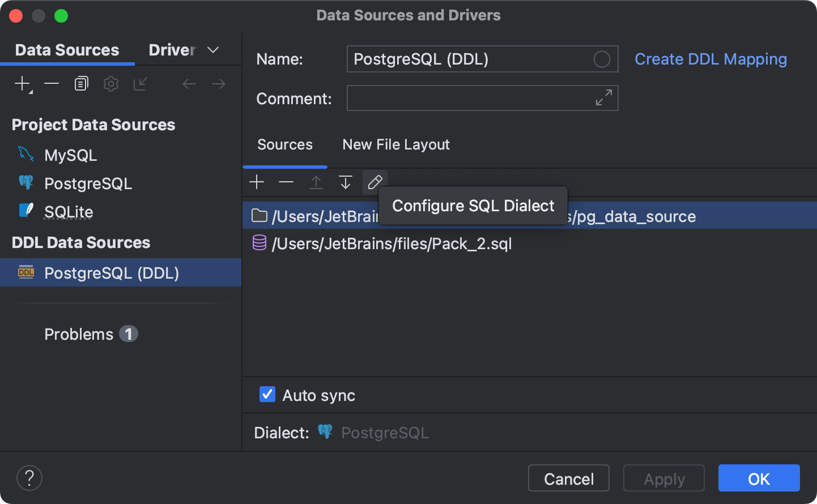Click the import data source icon
The width and height of the screenshot is (817, 504).
pos(140,83)
